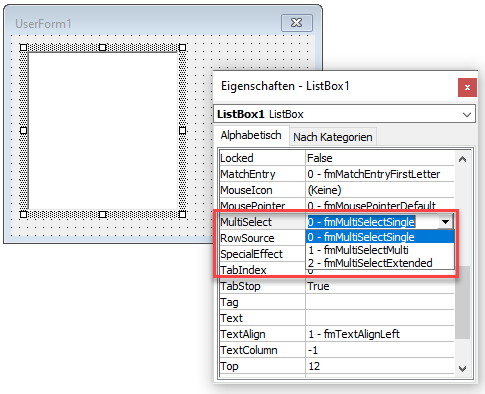
Task: Click the properties scrollbar up arrow
Action: tap(462, 159)
